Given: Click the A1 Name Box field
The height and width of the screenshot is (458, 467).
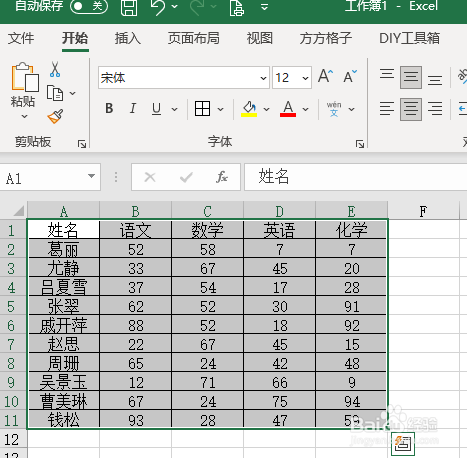Looking at the screenshot, I should (x=43, y=177).
